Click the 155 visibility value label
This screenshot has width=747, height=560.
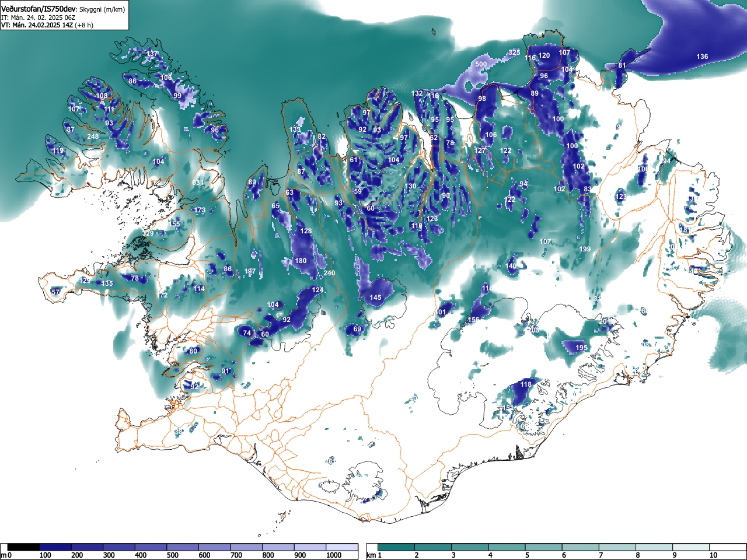coord(174,224)
